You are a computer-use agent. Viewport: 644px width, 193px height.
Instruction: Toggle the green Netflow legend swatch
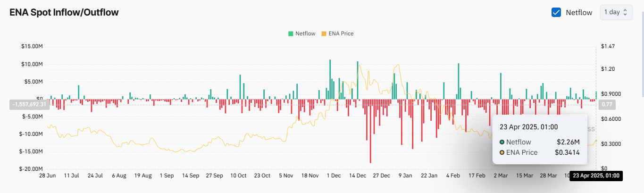291,34
